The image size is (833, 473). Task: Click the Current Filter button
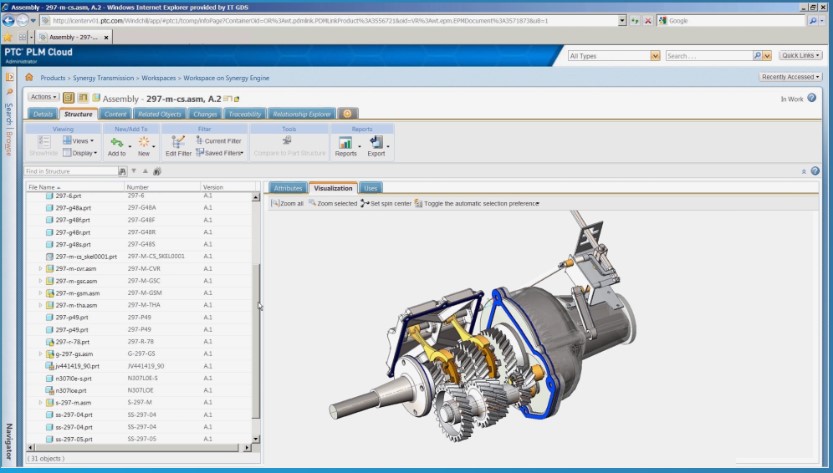click(218, 141)
